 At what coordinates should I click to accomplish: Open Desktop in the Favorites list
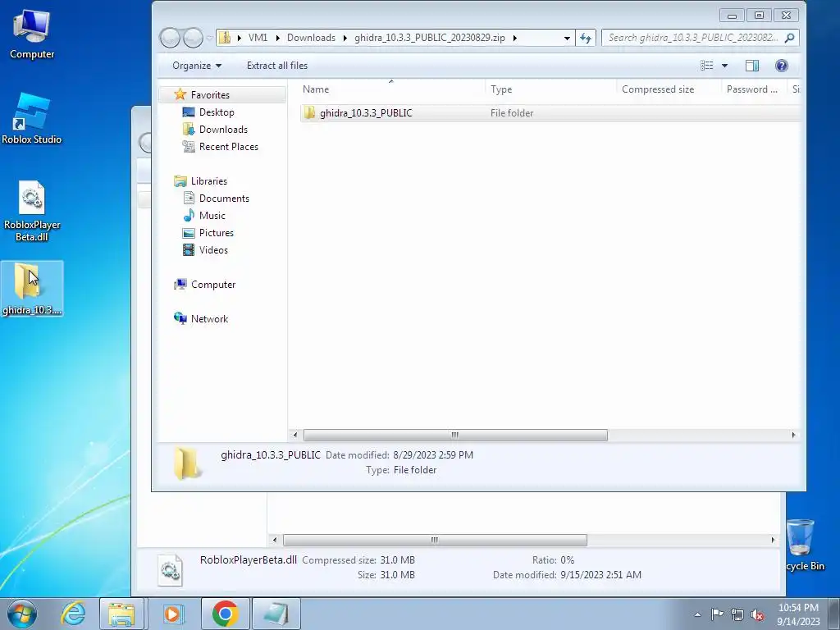(217, 112)
